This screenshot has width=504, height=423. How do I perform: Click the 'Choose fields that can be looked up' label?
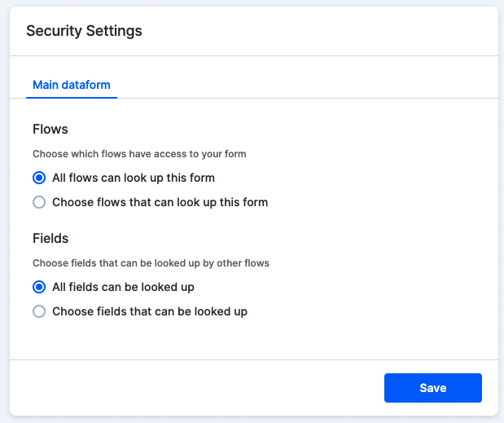coord(150,311)
